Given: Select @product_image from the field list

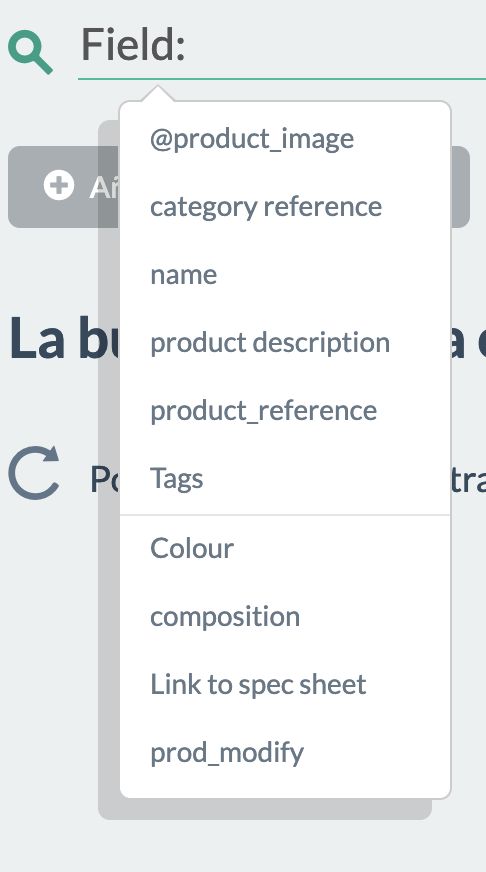Looking at the screenshot, I should (x=251, y=139).
